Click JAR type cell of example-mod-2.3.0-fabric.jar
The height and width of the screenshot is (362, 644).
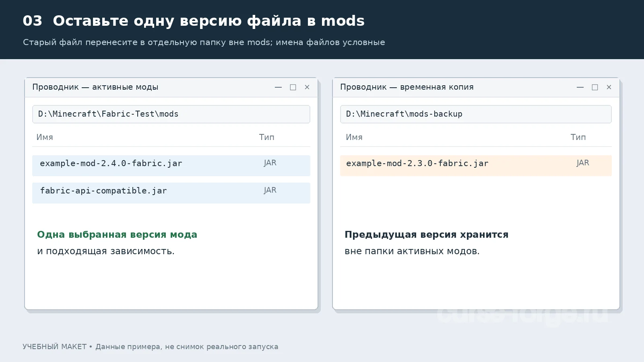tap(582, 163)
